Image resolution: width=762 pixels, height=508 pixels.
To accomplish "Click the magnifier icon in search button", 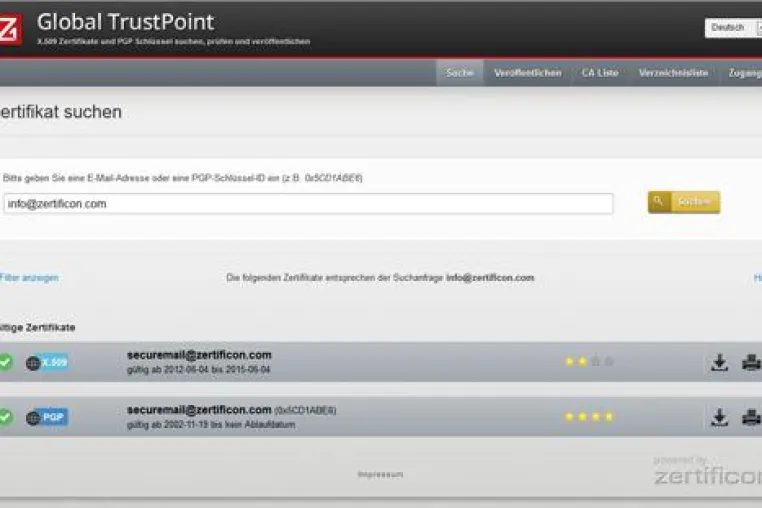I will tap(658, 202).
